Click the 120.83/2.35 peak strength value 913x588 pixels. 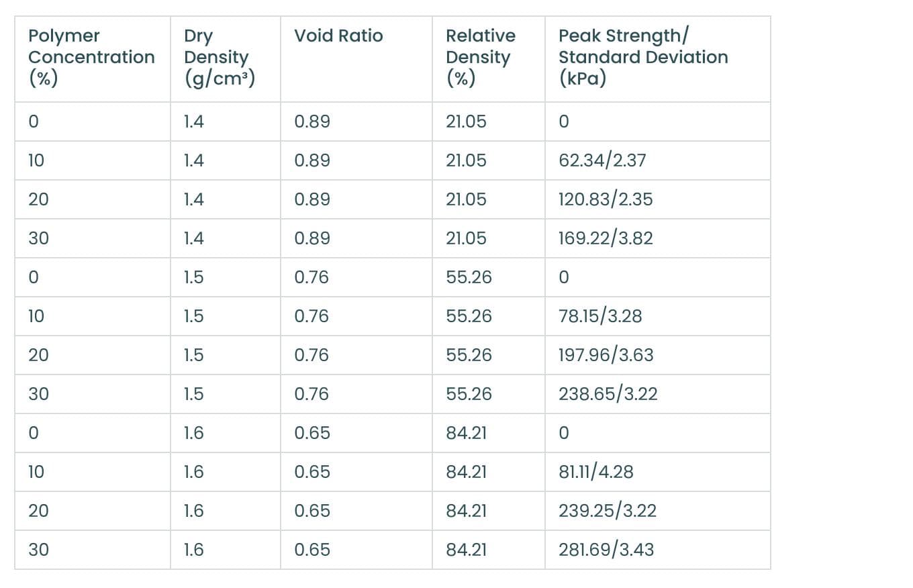(606, 199)
